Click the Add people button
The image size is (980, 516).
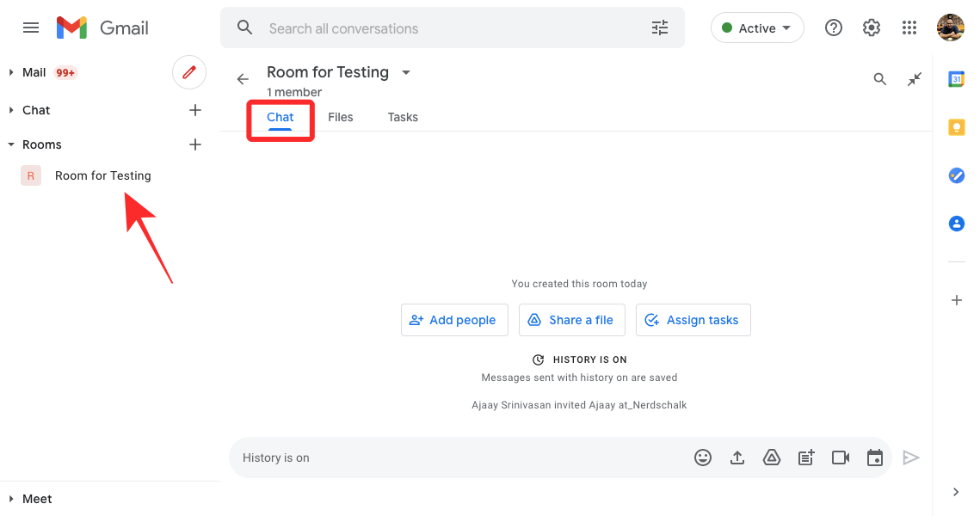[x=454, y=320]
